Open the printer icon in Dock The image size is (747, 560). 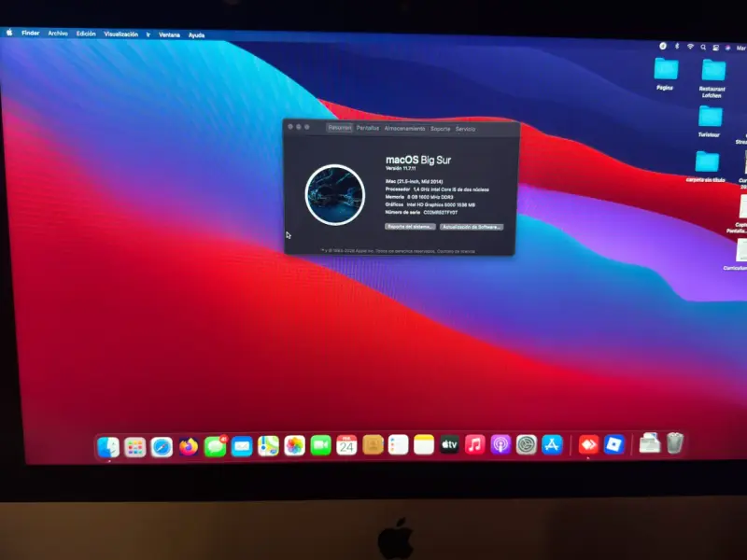pyautogui.click(x=650, y=442)
